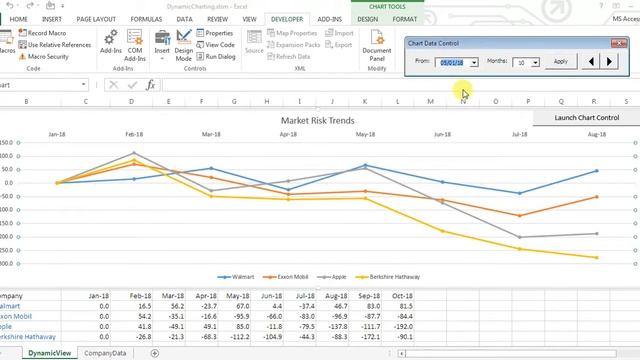Expand the Months dropdown

pyautogui.click(x=535, y=62)
